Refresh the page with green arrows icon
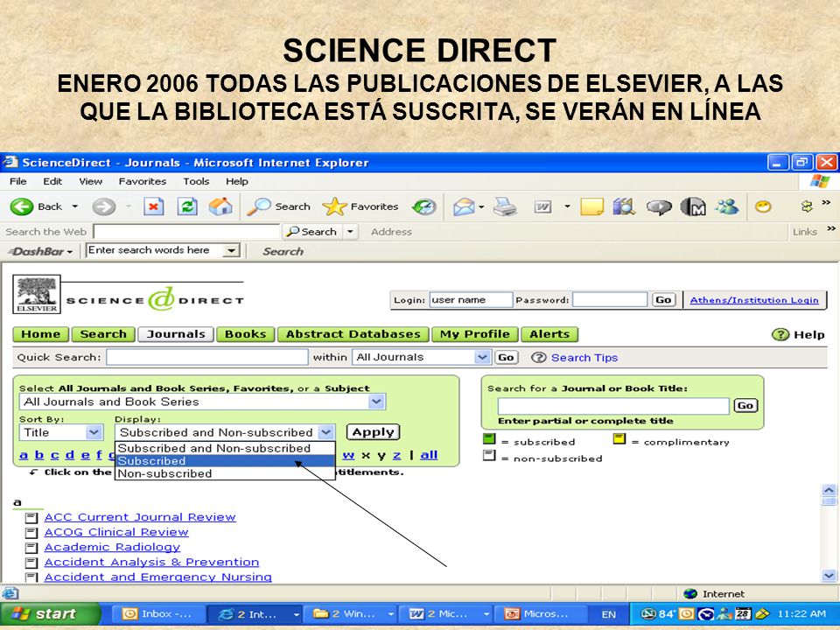This screenshot has height=630, width=840. coord(187,206)
